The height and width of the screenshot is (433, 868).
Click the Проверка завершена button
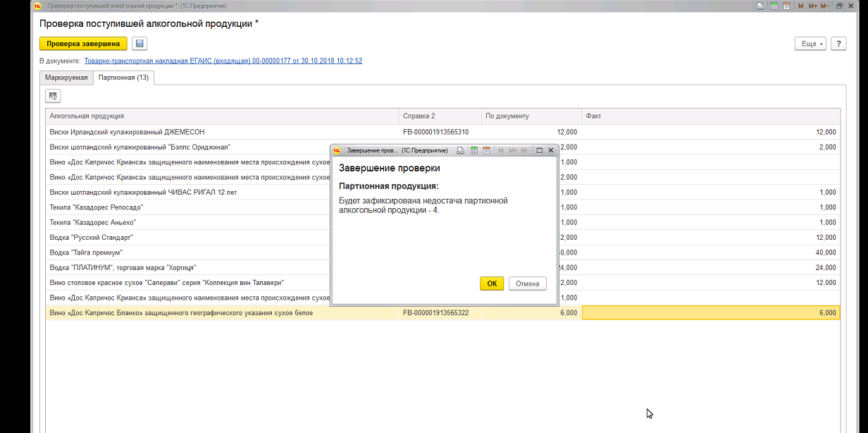point(83,44)
